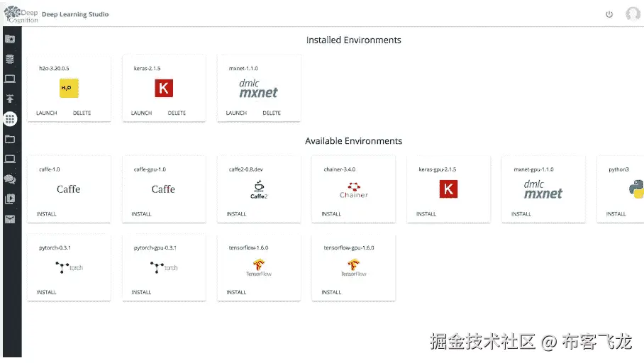Click the 'tensorflow-gpu-1.6.0' card title
This screenshot has height=363, width=644.
349,248
